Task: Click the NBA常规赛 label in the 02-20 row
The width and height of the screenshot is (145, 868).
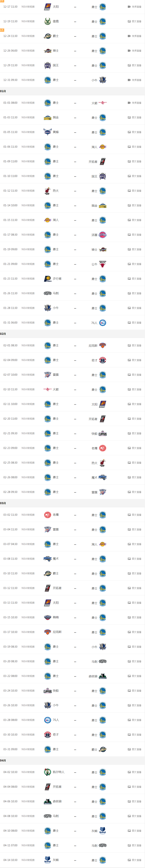Action: point(28,419)
